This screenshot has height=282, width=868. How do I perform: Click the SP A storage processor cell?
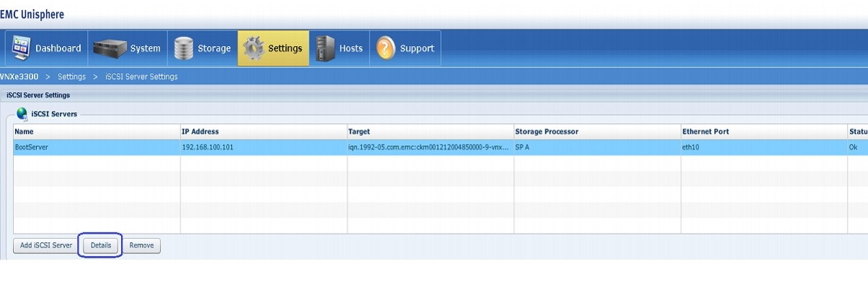pyautogui.click(x=597, y=147)
